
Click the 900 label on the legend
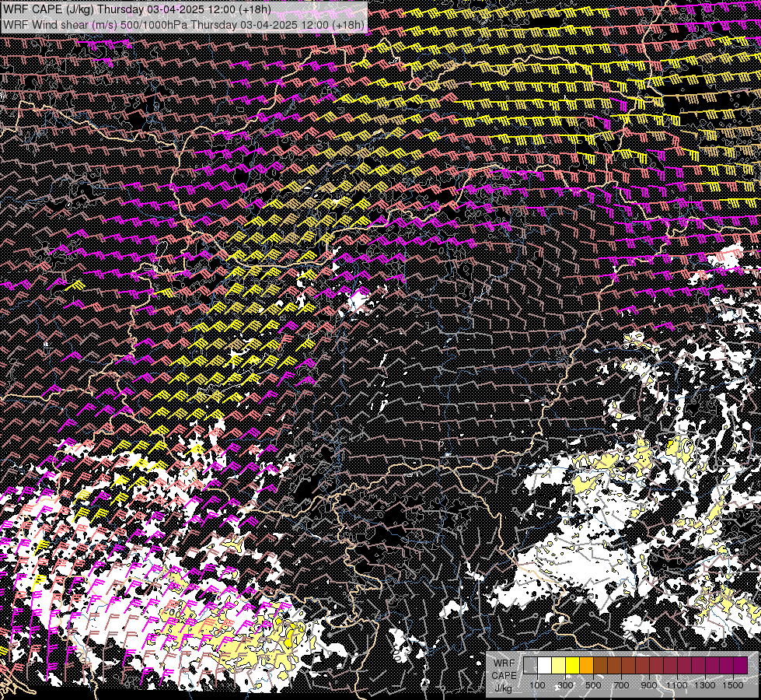(x=649, y=685)
